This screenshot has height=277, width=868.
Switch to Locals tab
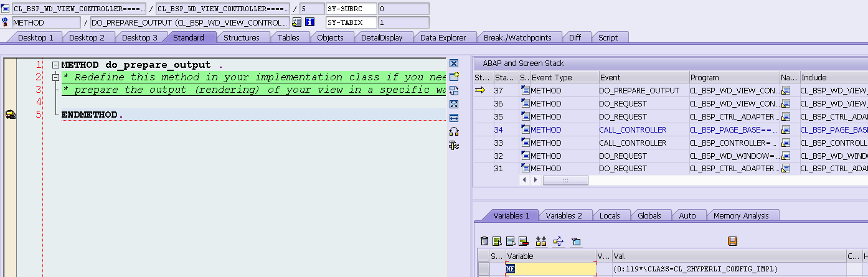(x=610, y=215)
